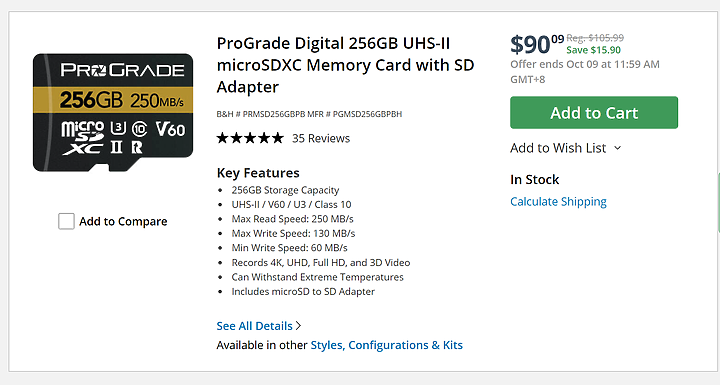Open the ProGrade Digital 256GB product title
Image resolution: width=720 pixels, height=385 pixels.
click(345, 65)
